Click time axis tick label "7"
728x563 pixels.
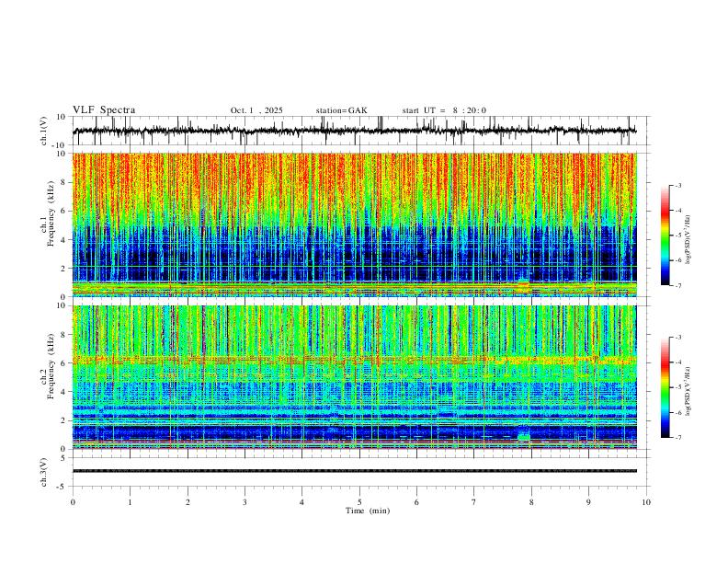pos(474,502)
